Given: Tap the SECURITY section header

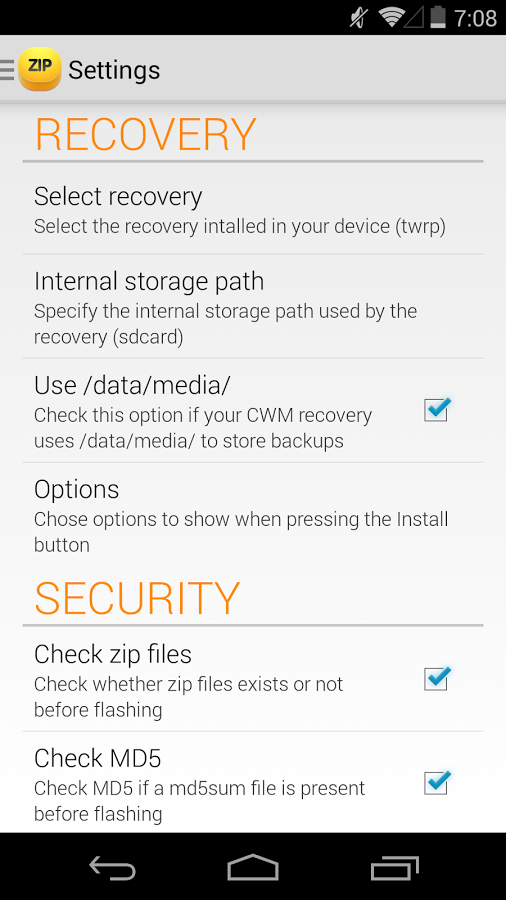Looking at the screenshot, I should pos(137,598).
